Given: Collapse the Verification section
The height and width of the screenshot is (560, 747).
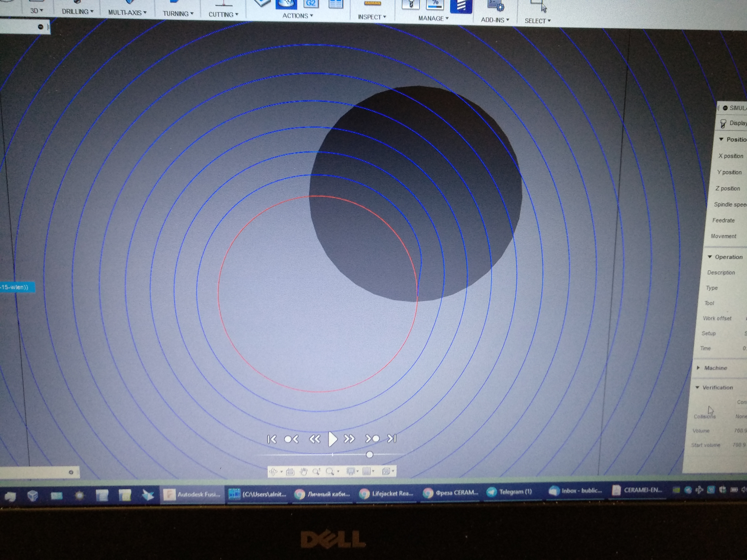Looking at the screenshot, I should [x=697, y=388].
